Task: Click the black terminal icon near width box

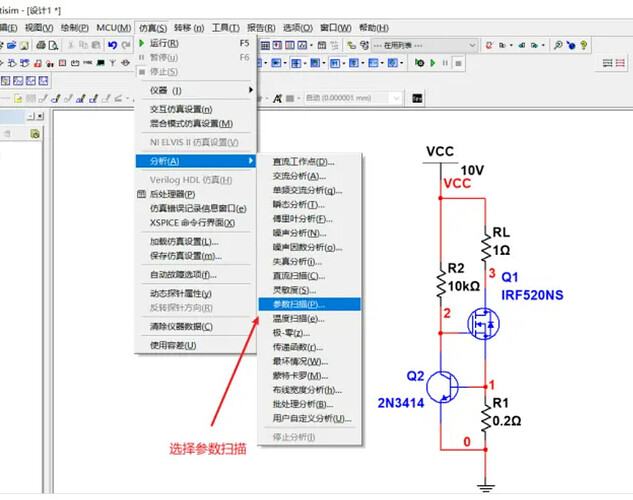Action: pos(417,98)
